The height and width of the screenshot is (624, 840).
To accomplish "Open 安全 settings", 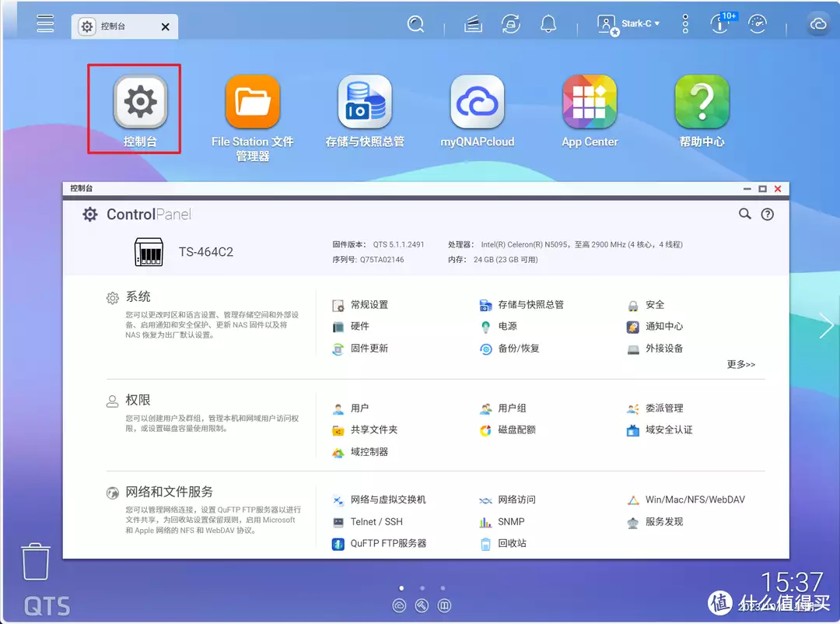I will [x=646, y=305].
